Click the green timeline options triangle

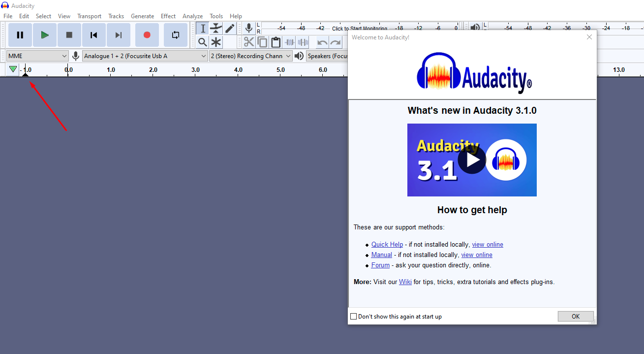pos(13,69)
